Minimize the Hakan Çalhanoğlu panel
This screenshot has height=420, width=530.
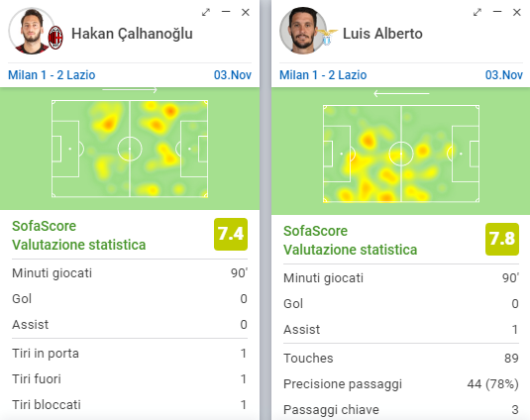(x=226, y=12)
